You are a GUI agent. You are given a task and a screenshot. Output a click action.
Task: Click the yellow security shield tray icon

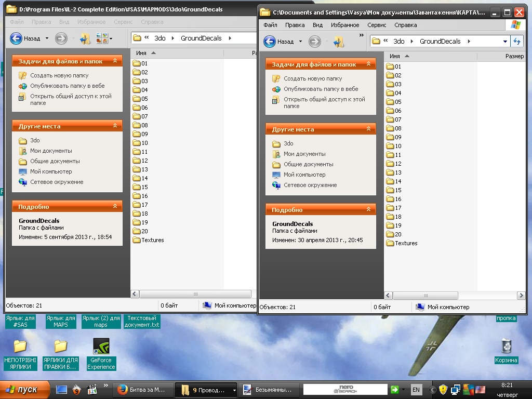coord(443,390)
